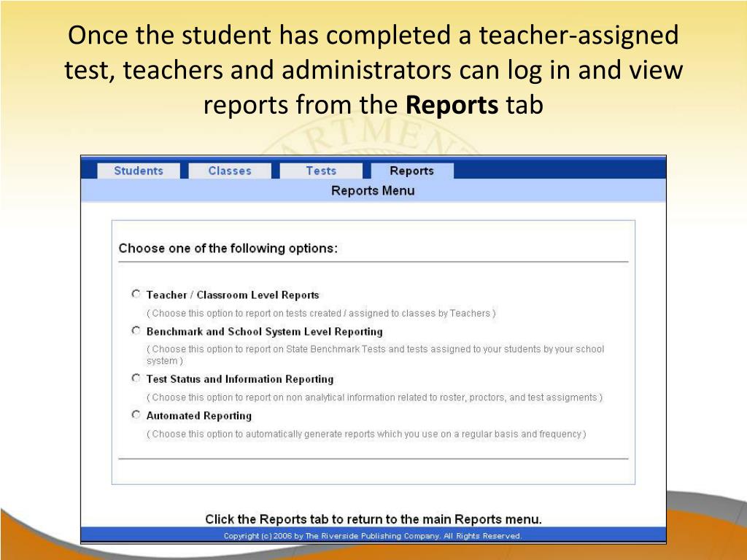Click 'Choose one of the following options:' text
The image size is (747, 560).
click(x=228, y=248)
